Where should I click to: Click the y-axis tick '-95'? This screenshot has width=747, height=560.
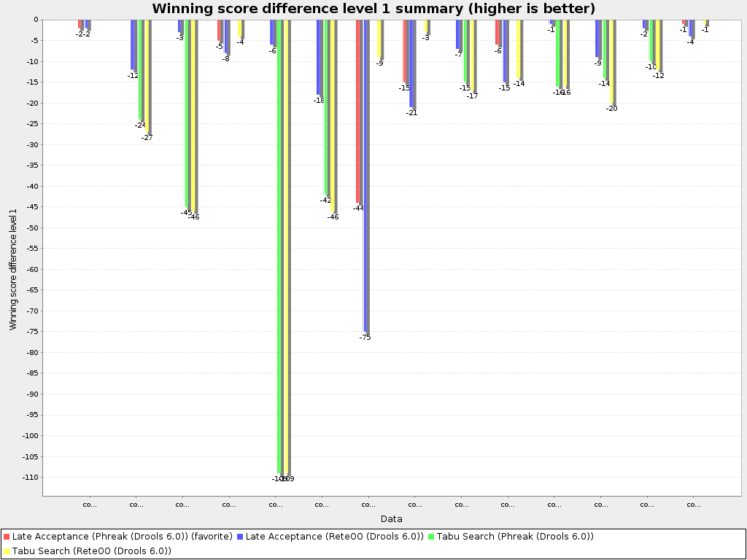click(32, 415)
